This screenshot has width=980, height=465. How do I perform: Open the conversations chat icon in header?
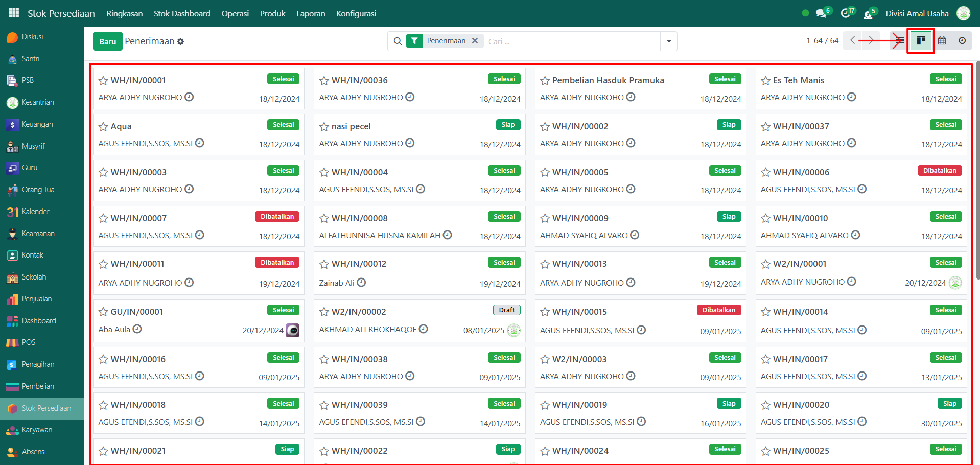click(821, 13)
